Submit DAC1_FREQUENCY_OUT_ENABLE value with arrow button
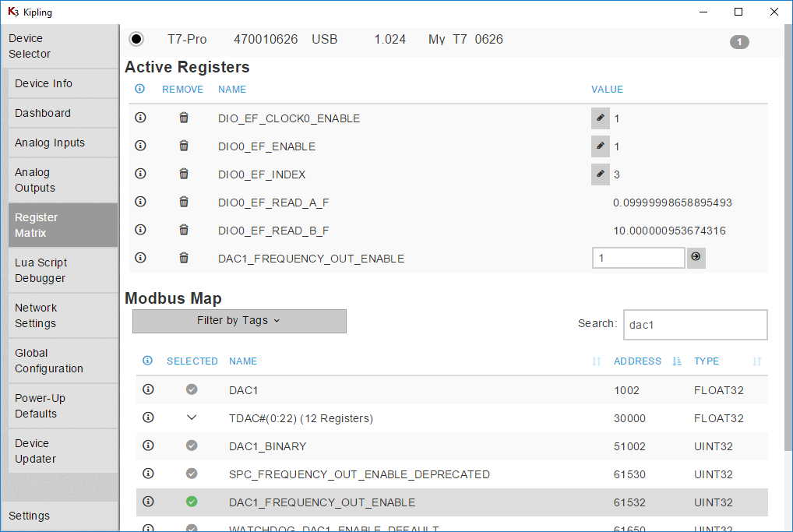Image resolution: width=793 pixels, height=532 pixels. (x=696, y=258)
